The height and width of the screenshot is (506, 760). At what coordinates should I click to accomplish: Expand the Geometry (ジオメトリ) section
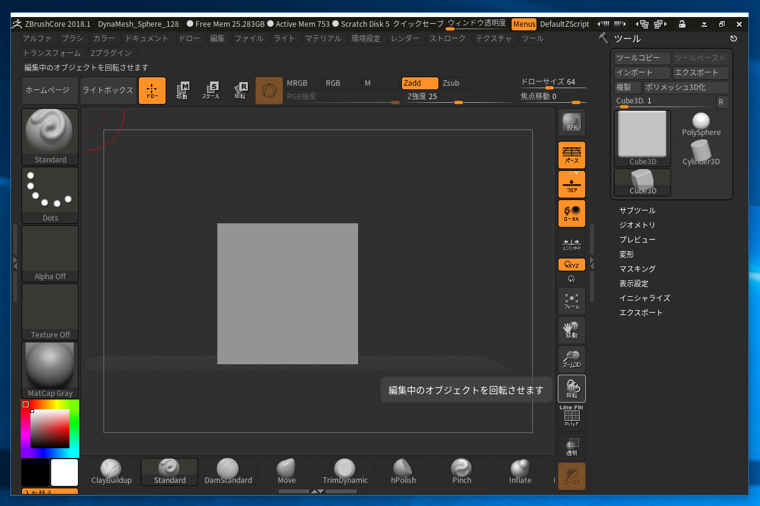tap(637, 225)
